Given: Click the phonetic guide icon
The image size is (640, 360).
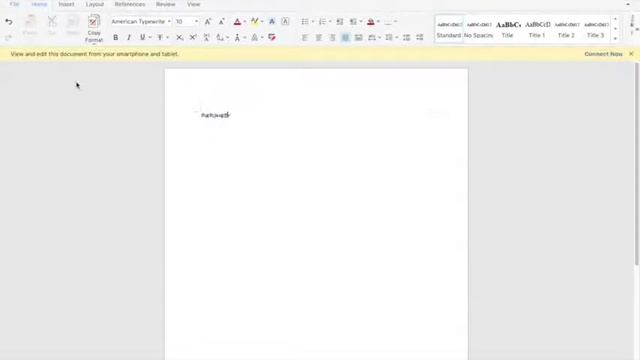Looking at the screenshot, I should [x=207, y=37].
